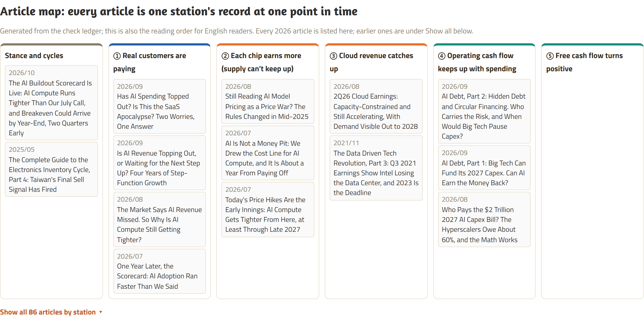
Task: Open The Market Says AI Revenue Missed article
Action: coord(160,219)
